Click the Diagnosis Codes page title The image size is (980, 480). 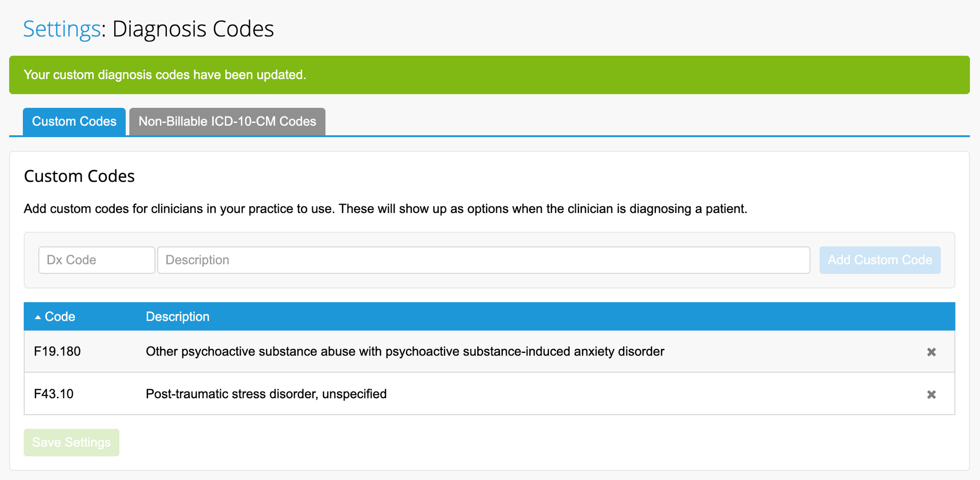193,29
